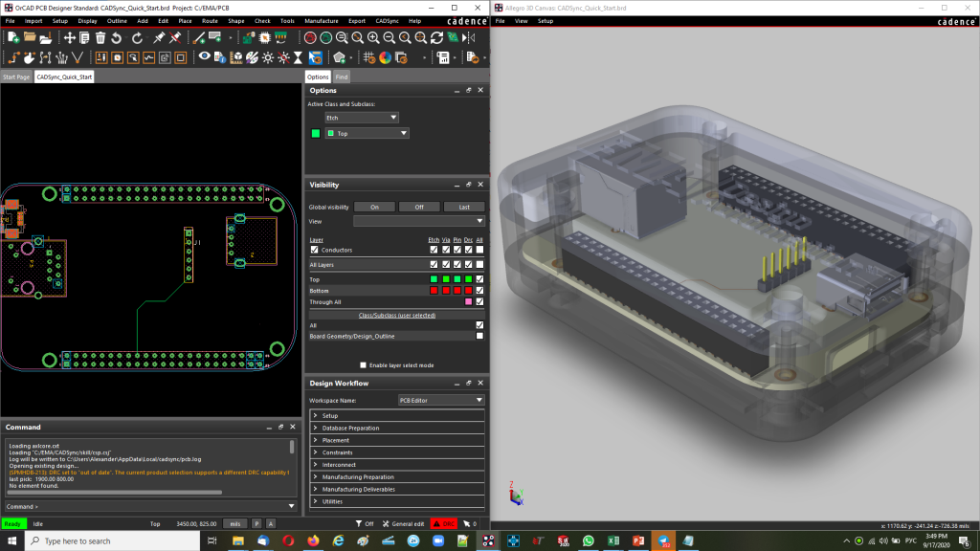The image size is (980, 551).
Task: Click the red DRC indicator in the status bar
Action: point(445,523)
